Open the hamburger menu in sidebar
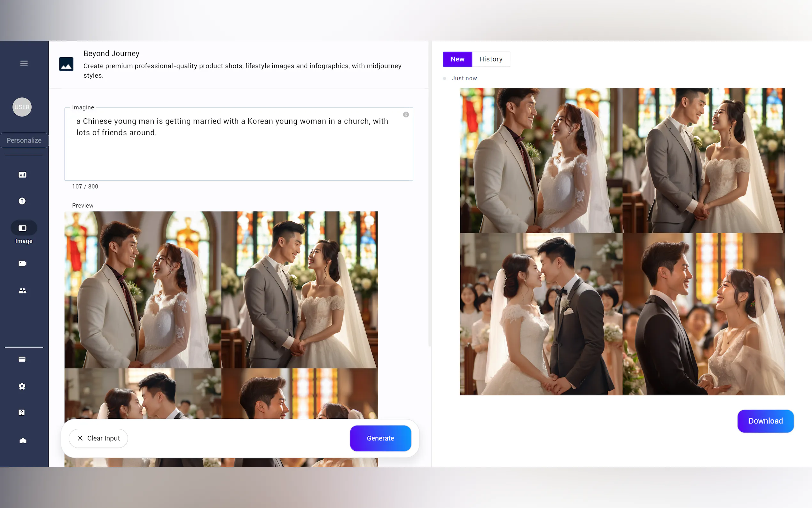This screenshot has width=812, height=508. [24, 63]
